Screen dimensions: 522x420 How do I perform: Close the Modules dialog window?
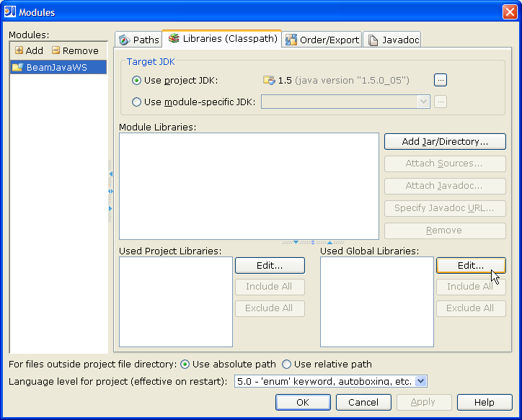tap(510, 12)
